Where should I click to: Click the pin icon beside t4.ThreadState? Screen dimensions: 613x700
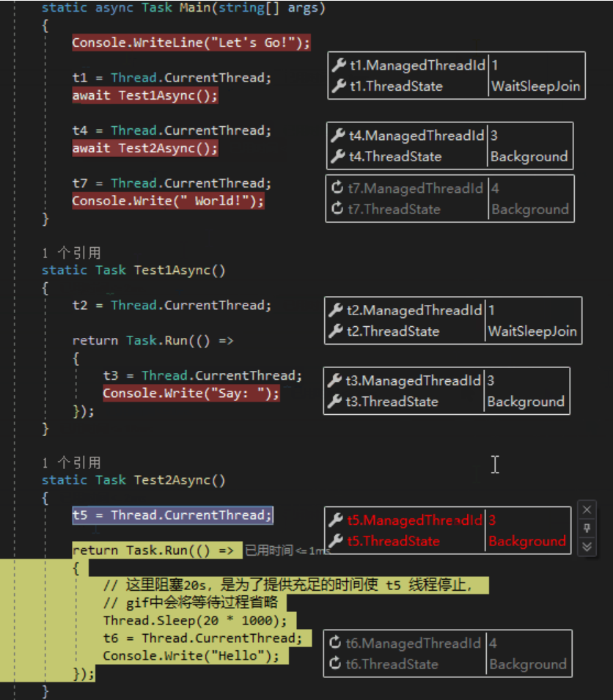[339, 156]
